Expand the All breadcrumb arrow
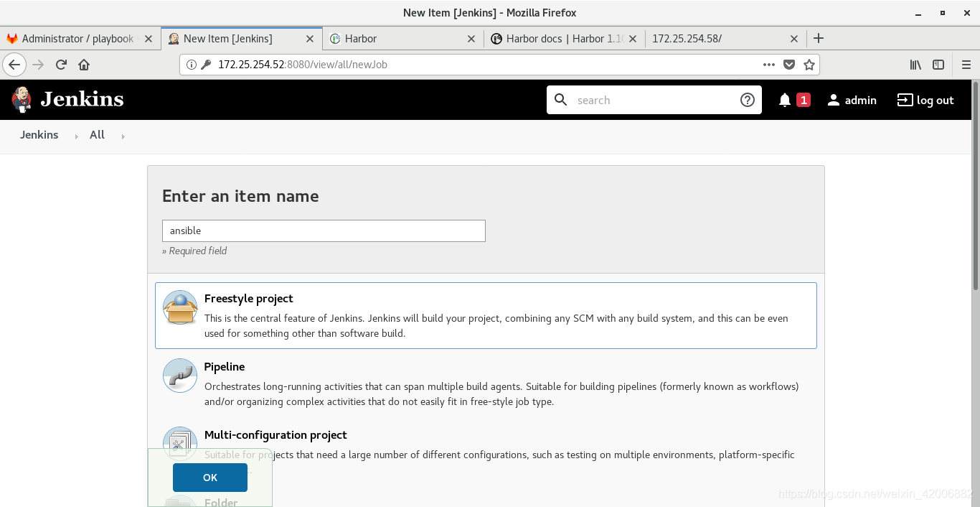The width and height of the screenshot is (980, 507). (123, 136)
